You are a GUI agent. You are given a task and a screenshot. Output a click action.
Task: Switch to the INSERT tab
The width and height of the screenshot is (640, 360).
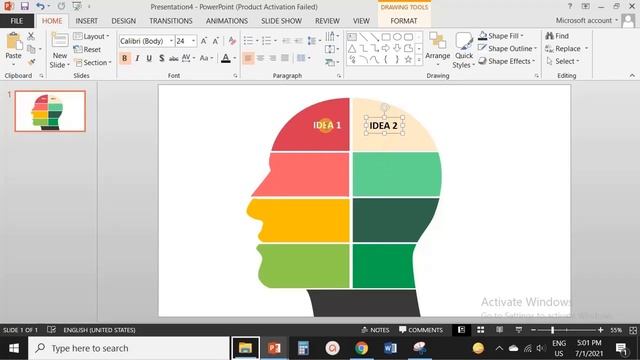(x=87, y=21)
